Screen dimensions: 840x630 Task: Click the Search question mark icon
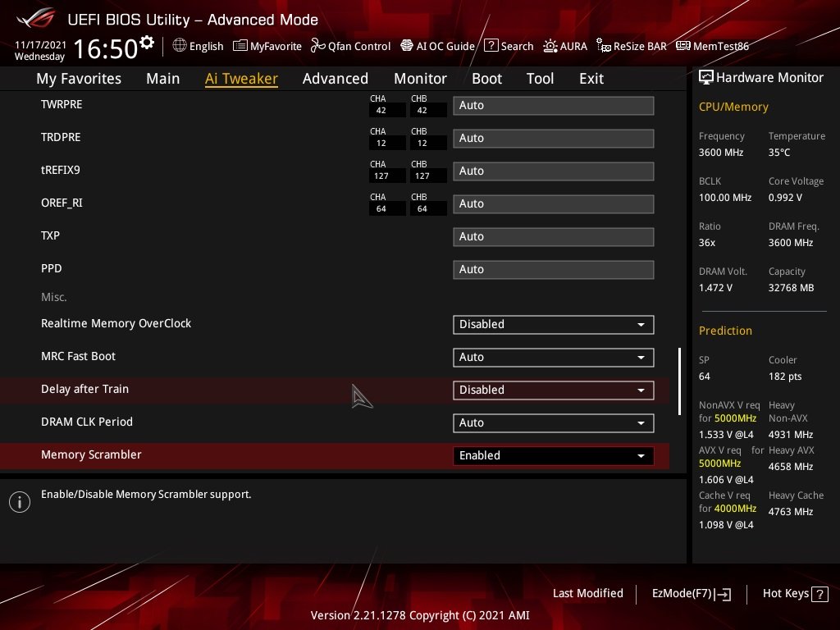tap(491, 46)
